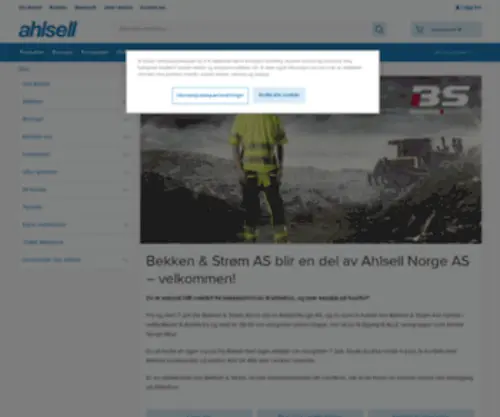500x417 pixels.
Task: Open cookie settings in consent dialog
Action: pos(210,96)
